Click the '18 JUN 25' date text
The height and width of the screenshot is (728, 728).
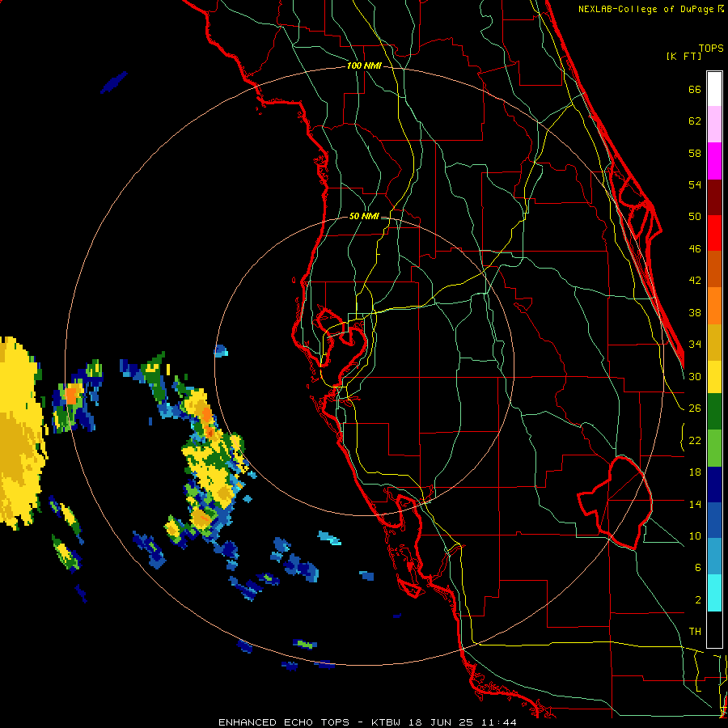click(x=441, y=722)
